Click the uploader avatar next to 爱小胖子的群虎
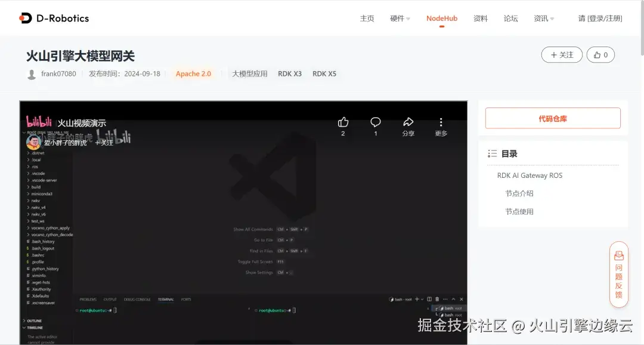This screenshot has width=644, height=345. pyautogui.click(x=34, y=141)
